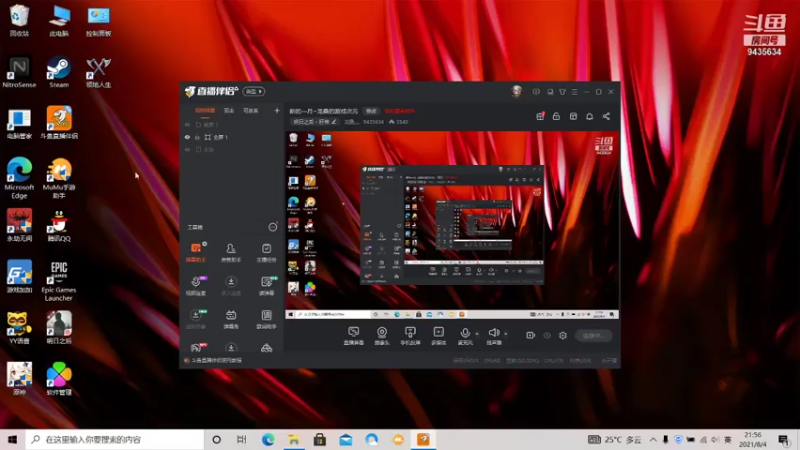Switch to the third scene tab

coord(251,111)
